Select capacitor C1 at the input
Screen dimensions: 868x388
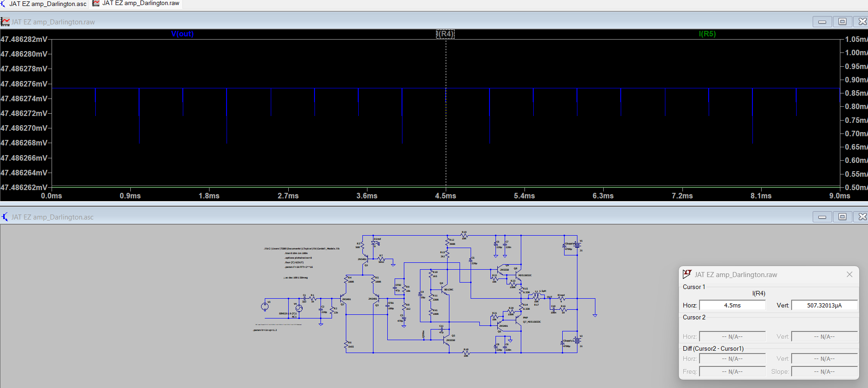304,298
